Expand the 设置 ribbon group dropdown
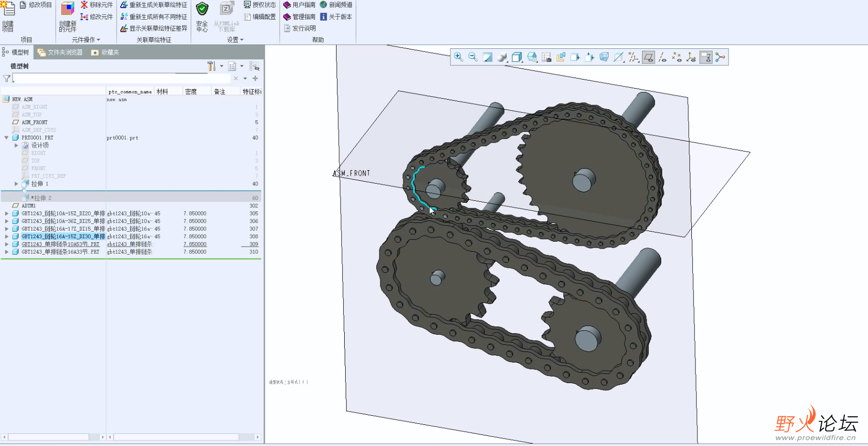The width and height of the screenshot is (868, 446). click(x=235, y=40)
